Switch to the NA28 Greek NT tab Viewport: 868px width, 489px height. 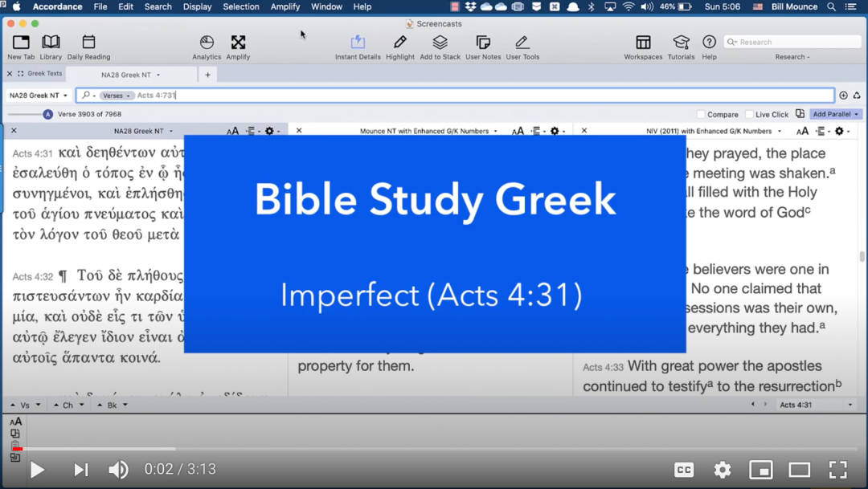129,75
